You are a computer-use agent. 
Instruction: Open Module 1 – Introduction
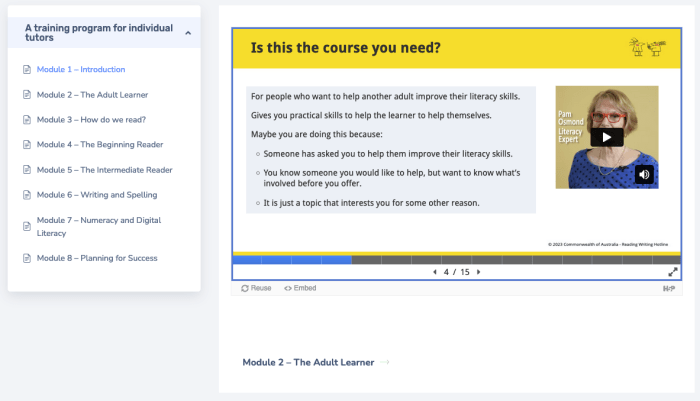[x=81, y=70]
